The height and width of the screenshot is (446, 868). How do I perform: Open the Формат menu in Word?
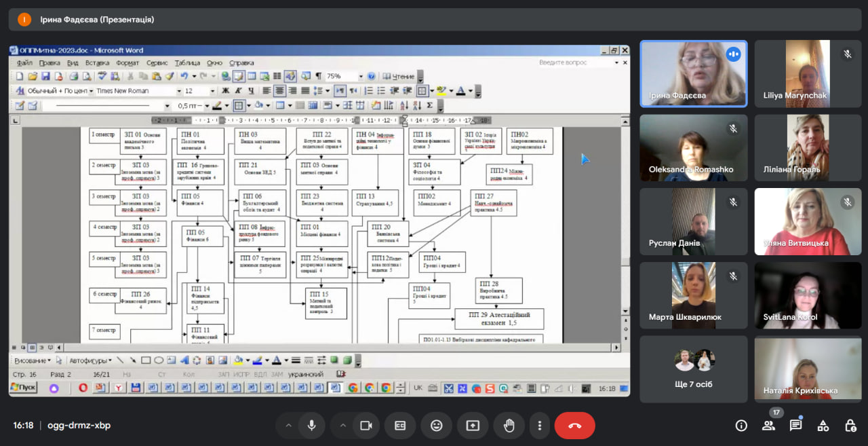127,63
